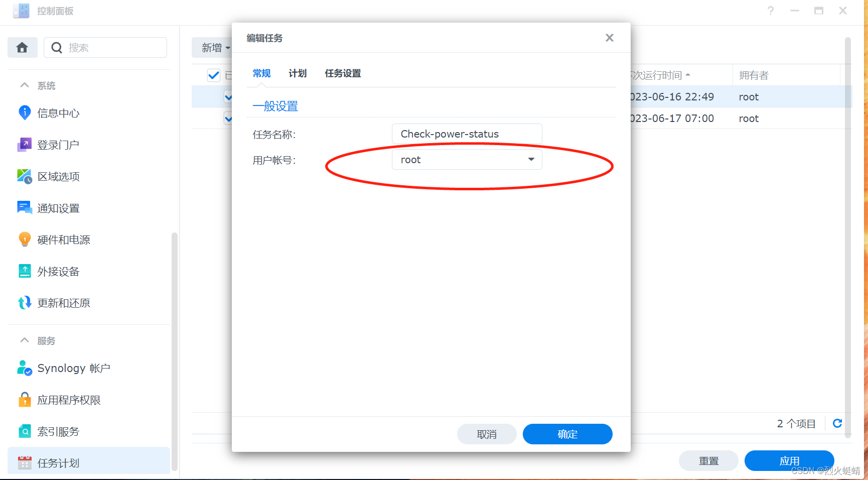Image resolution: width=868 pixels, height=480 pixels.
Task: Refresh the task list
Action: click(837, 423)
